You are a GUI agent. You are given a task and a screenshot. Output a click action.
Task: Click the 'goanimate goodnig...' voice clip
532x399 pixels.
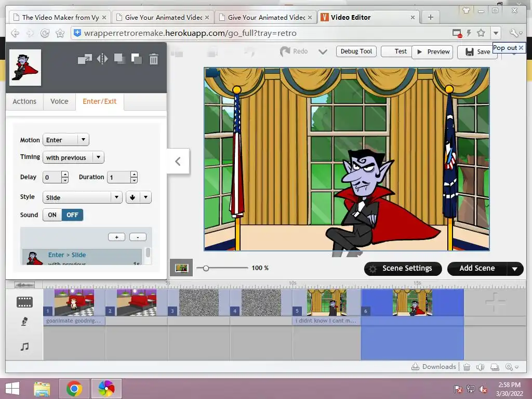click(74, 321)
